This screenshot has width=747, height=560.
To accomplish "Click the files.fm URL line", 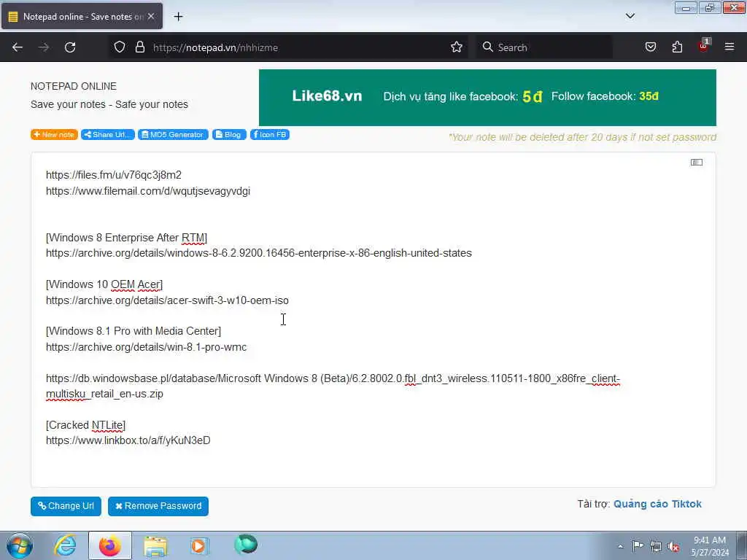I will coord(114,175).
